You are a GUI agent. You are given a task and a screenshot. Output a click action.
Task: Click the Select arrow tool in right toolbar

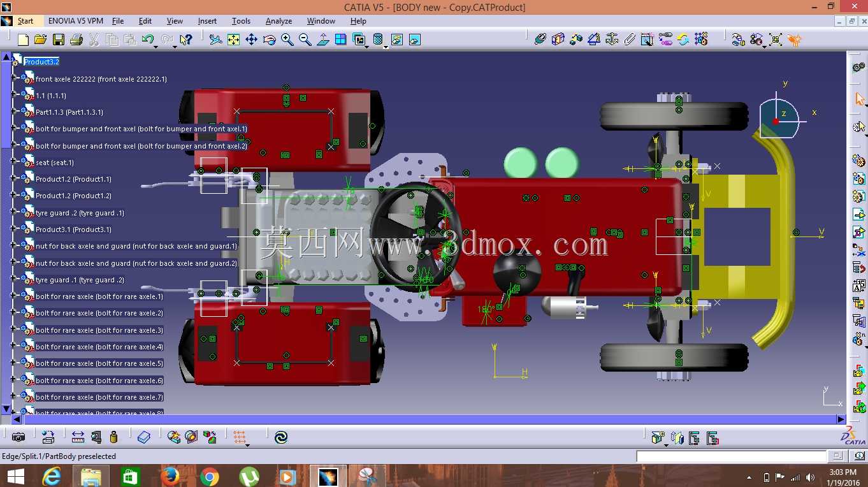859,99
